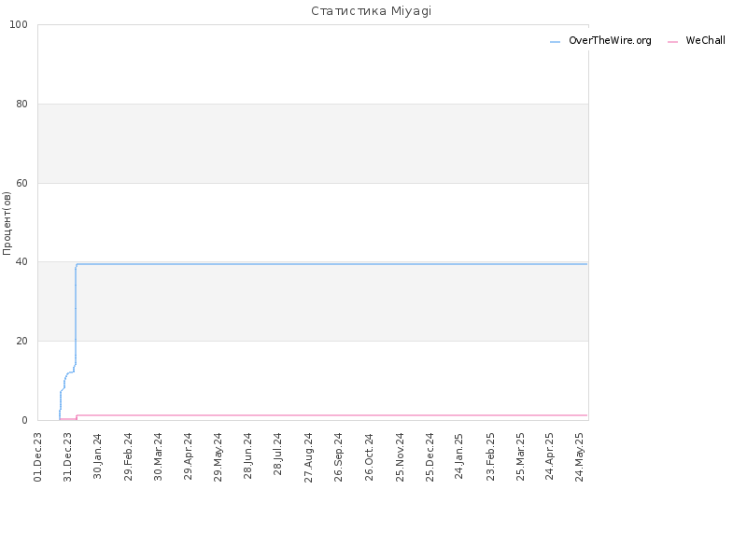
Task: Click the y-axis value 20
Action: click(x=21, y=341)
